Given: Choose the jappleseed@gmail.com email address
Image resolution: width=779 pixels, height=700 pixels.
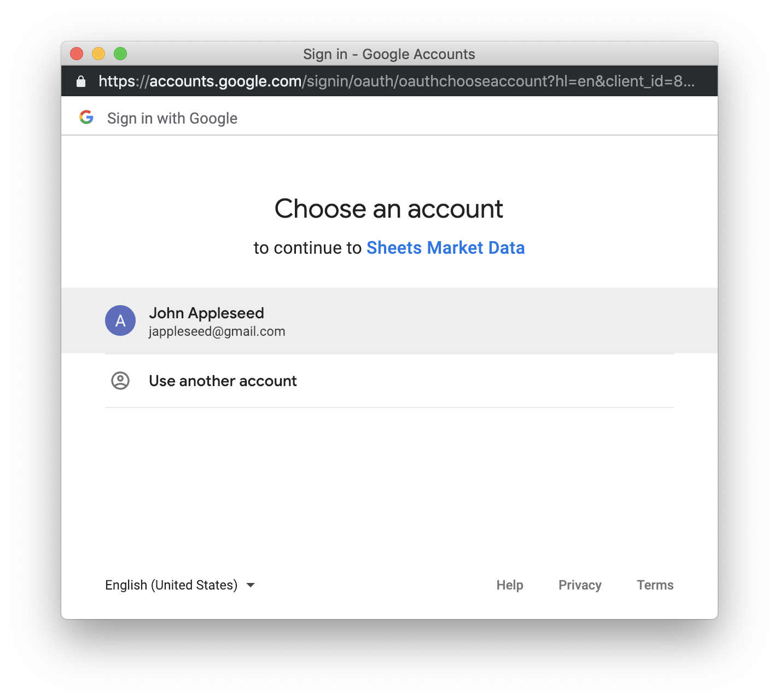Looking at the screenshot, I should tap(217, 331).
